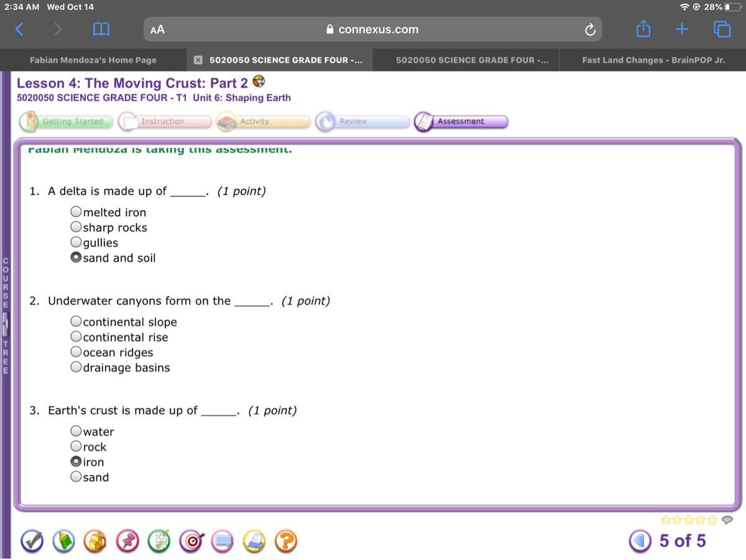
Task: Reload the page with refresh icon
Action: coord(591,29)
